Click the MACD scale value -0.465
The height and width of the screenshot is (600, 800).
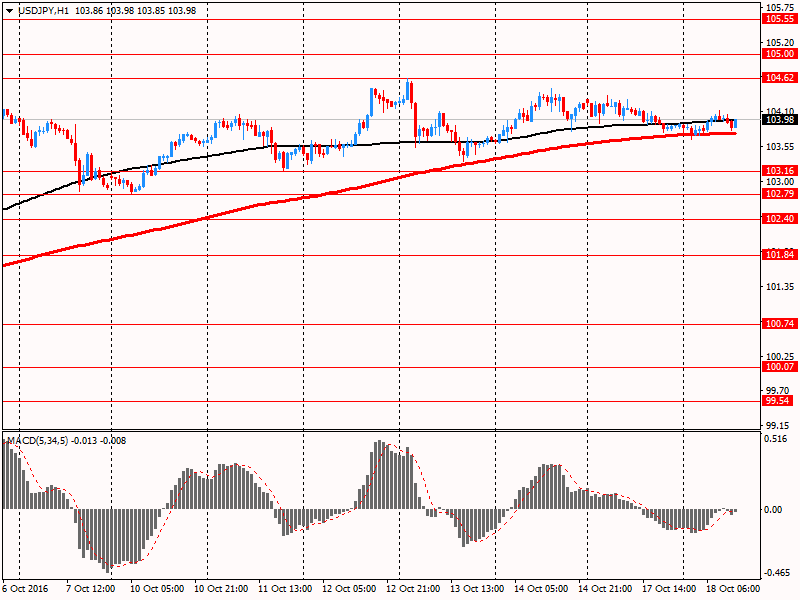tap(778, 573)
